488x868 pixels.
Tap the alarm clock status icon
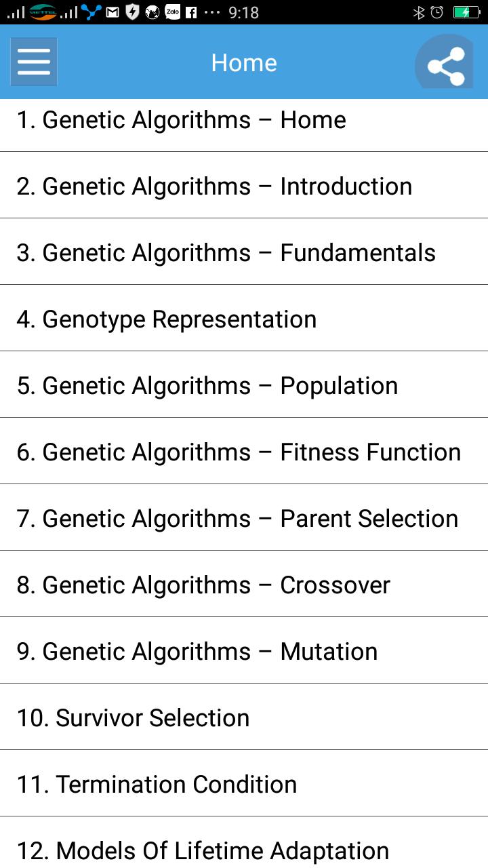pyautogui.click(x=437, y=12)
